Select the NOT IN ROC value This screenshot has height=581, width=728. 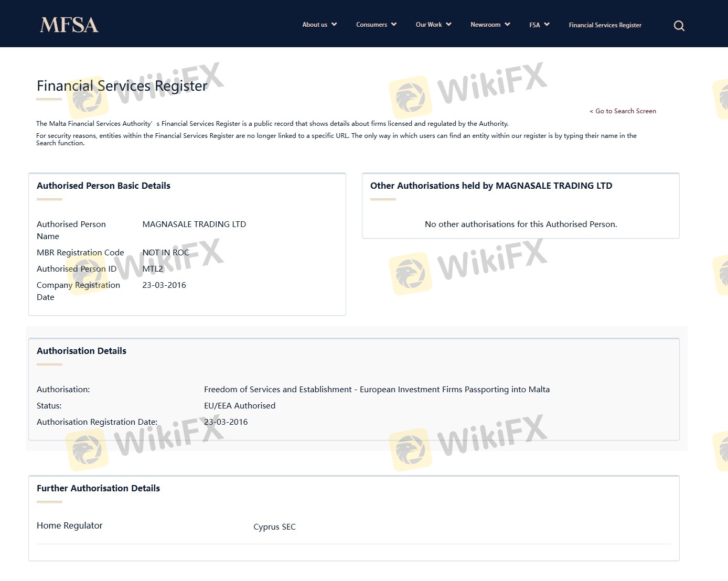(x=166, y=253)
